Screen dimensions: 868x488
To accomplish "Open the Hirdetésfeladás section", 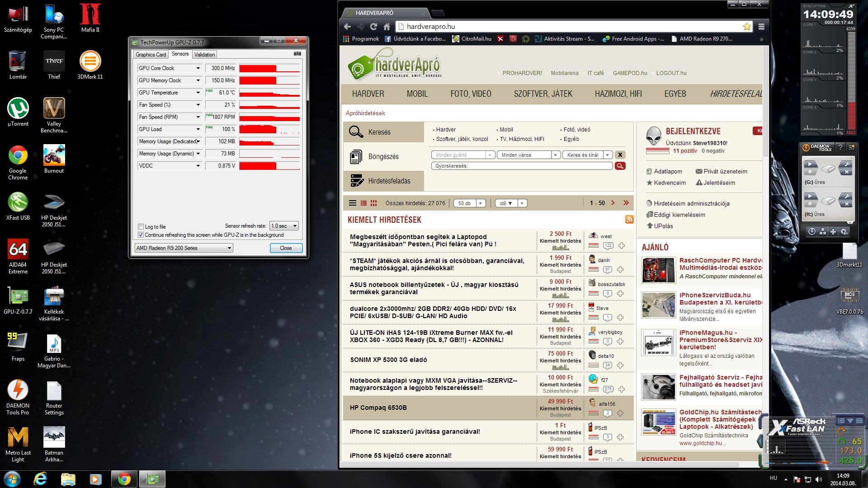I will point(383,181).
